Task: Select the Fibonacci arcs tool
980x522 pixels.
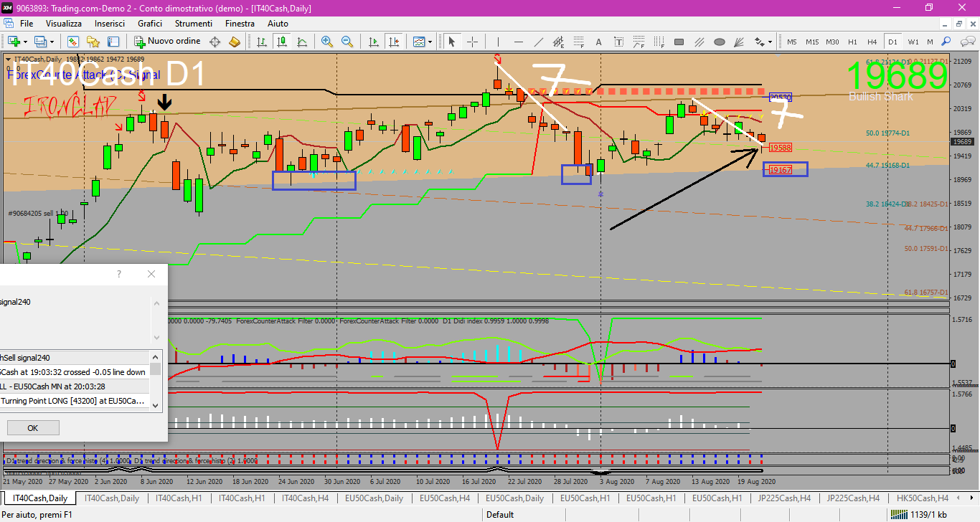Action: (639, 42)
